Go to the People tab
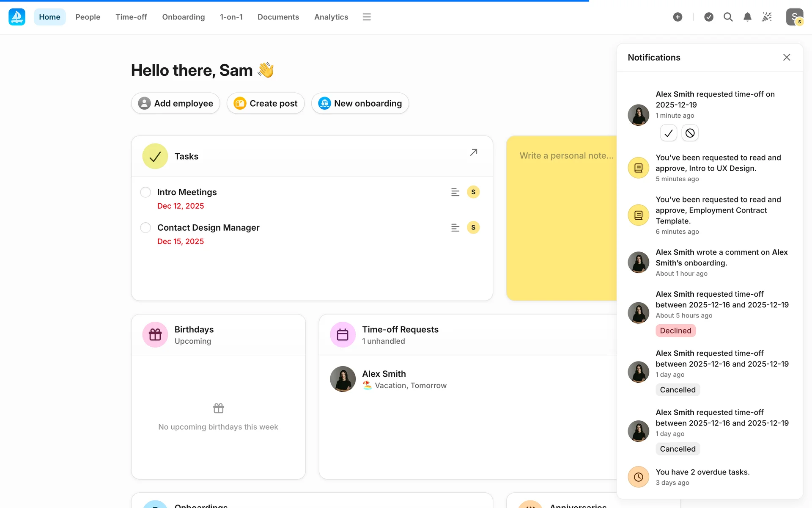812x508 pixels. [88, 17]
